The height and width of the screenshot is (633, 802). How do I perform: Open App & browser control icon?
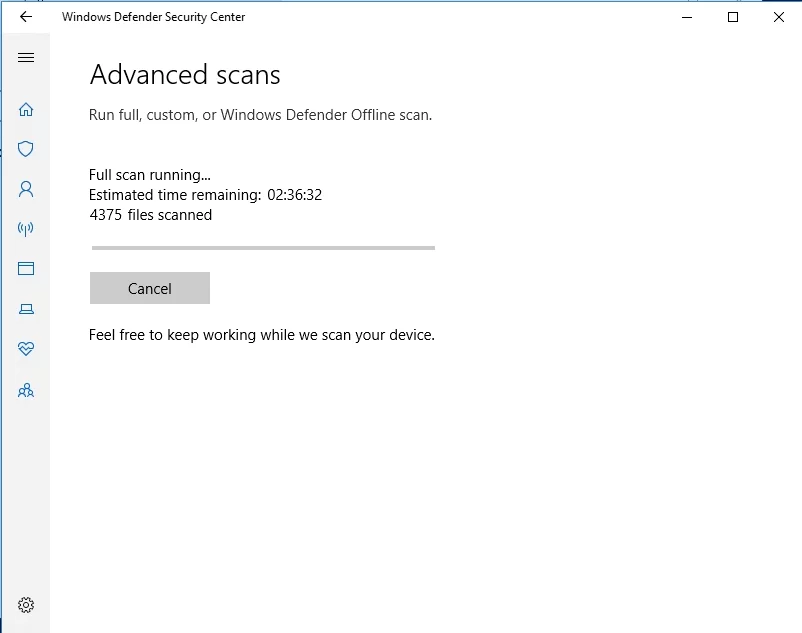tap(26, 269)
